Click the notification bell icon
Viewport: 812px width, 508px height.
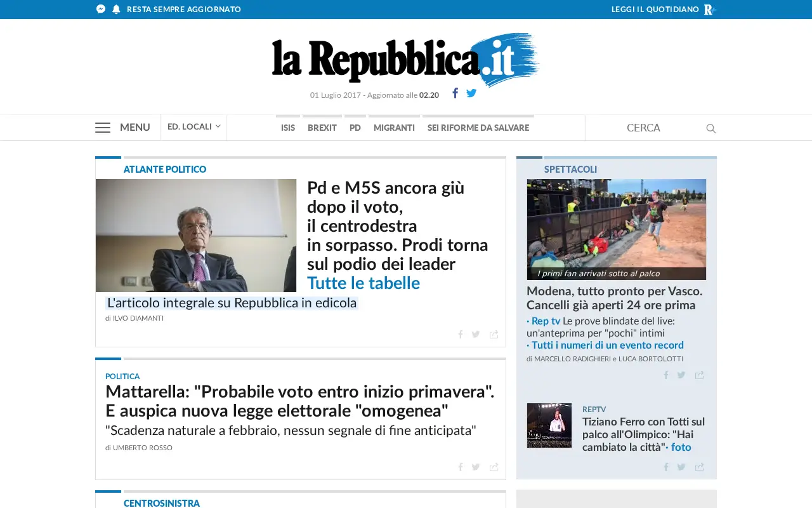point(116,10)
